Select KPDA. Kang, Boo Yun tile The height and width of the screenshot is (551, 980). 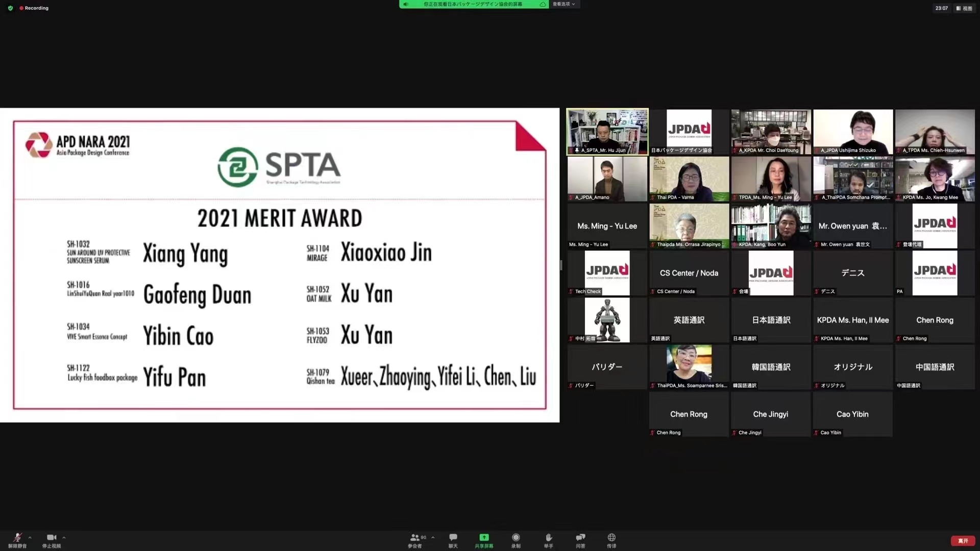click(771, 226)
